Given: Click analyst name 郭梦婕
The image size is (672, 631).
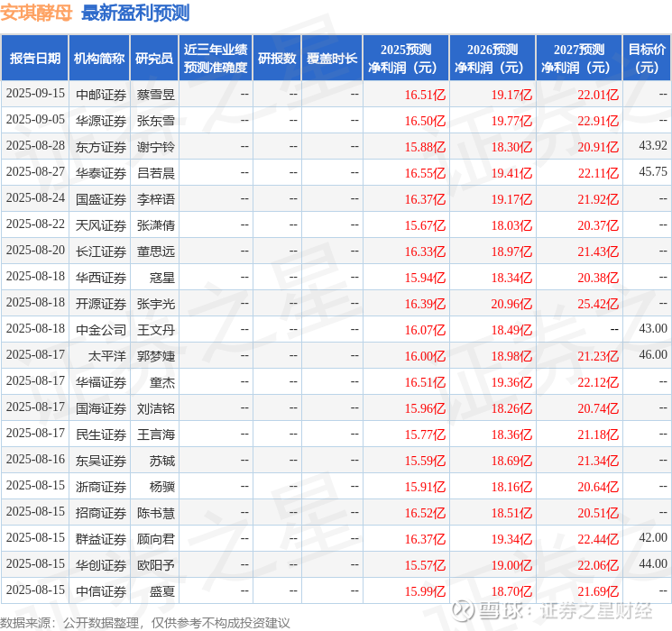Looking at the screenshot, I should 155,356.
